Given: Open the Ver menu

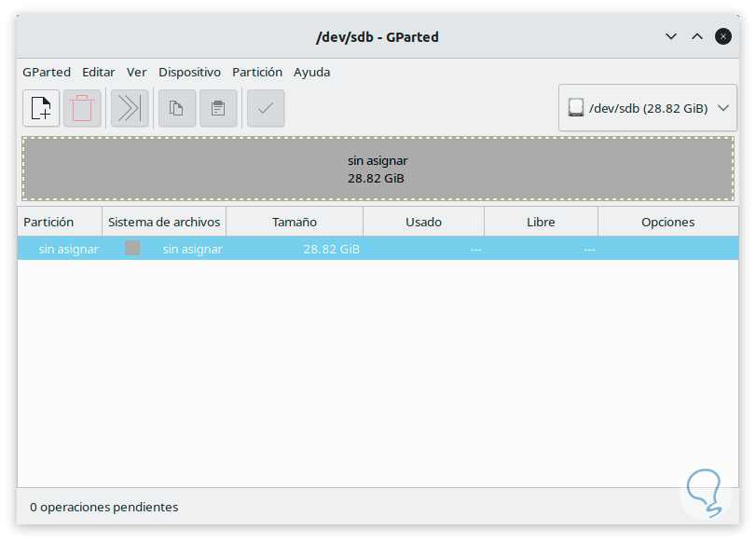Looking at the screenshot, I should 136,73.
